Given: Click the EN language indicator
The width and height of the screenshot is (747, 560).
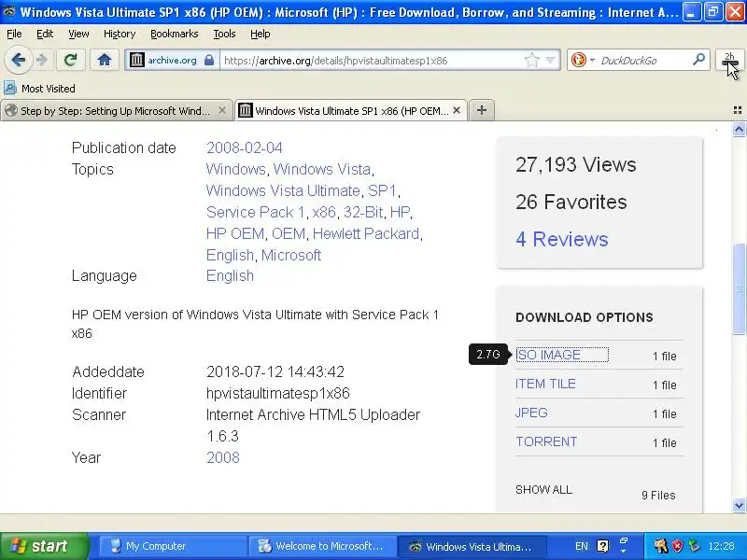Looking at the screenshot, I should (x=581, y=546).
